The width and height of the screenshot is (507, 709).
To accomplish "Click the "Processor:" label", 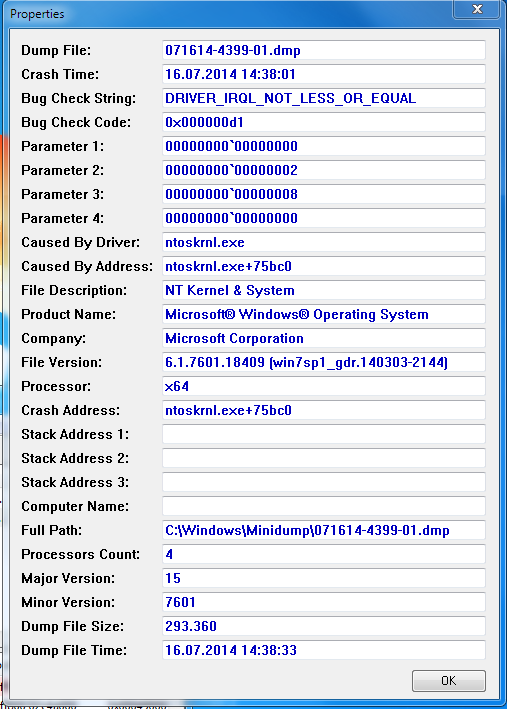I will [56, 386].
